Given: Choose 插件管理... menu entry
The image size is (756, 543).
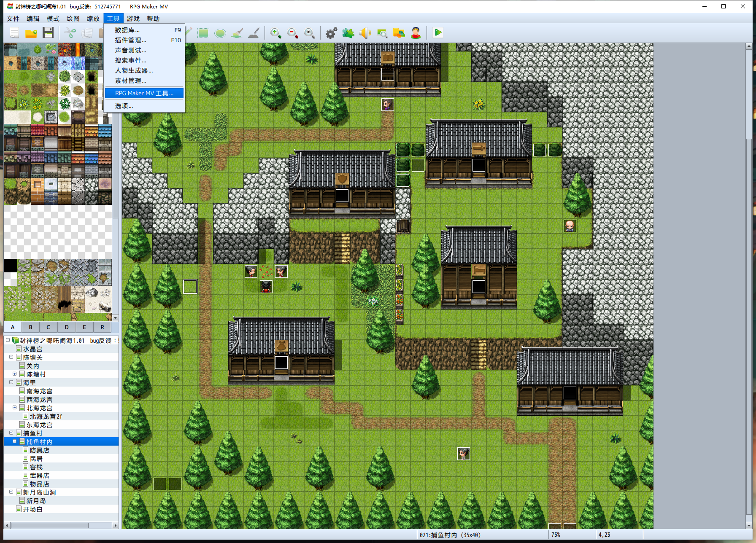Looking at the screenshot, I should point(144,40).
